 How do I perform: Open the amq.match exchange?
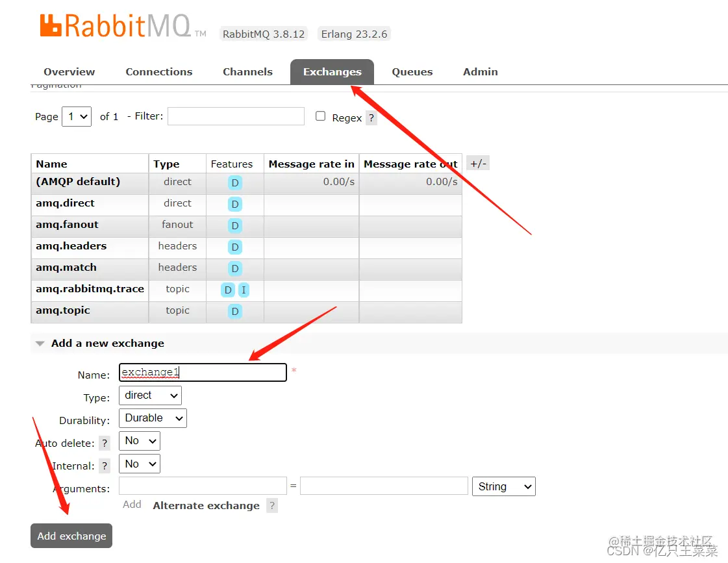tap(66, 268)
